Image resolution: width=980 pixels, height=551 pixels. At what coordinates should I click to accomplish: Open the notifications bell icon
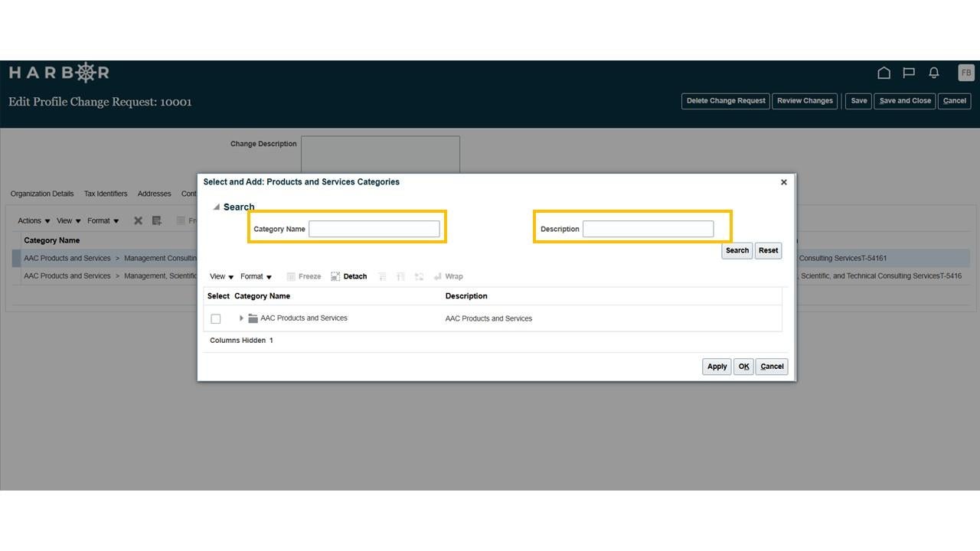pos(934,73)
